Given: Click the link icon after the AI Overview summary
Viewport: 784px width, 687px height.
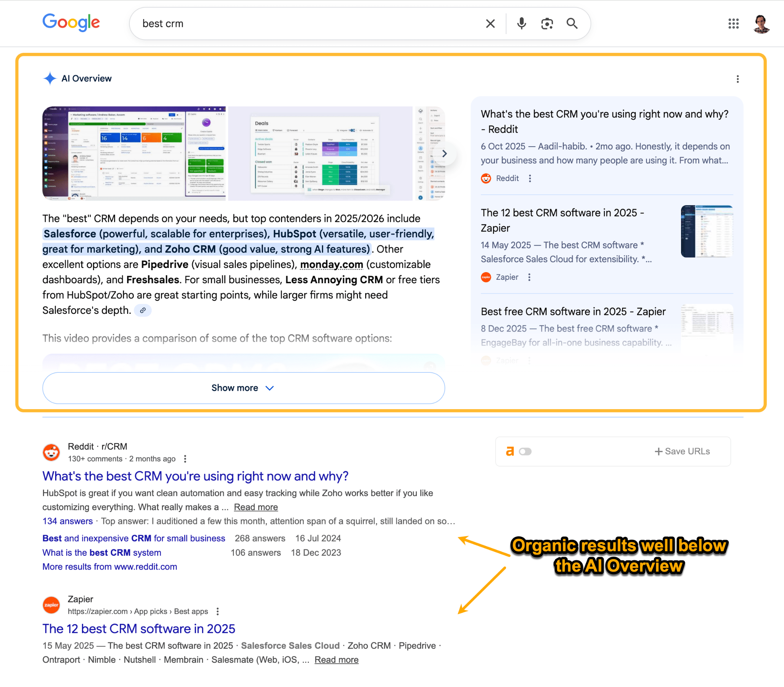Looking at the screenshot, I should pos(144,310).
